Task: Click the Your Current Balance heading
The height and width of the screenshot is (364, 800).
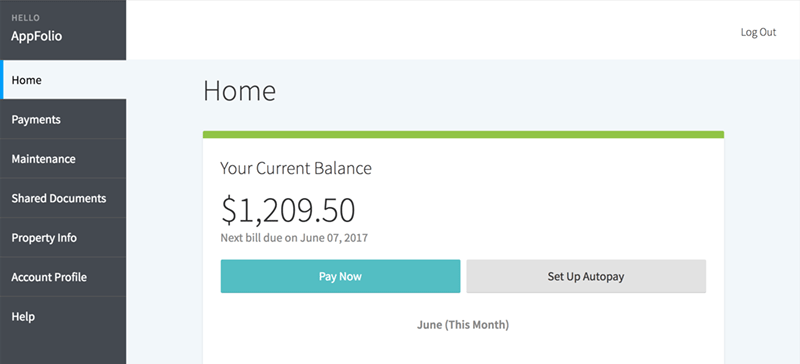Action: click(296, 168)
